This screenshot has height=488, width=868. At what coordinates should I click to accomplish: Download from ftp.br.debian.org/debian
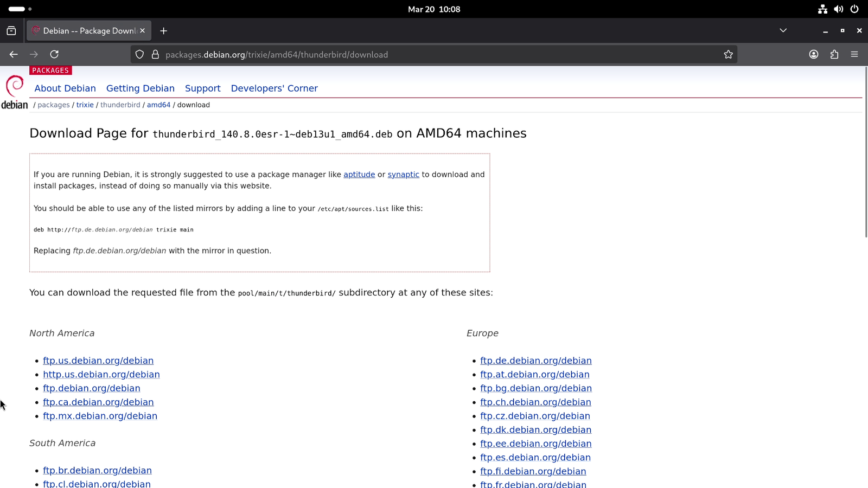click(98, 471)
